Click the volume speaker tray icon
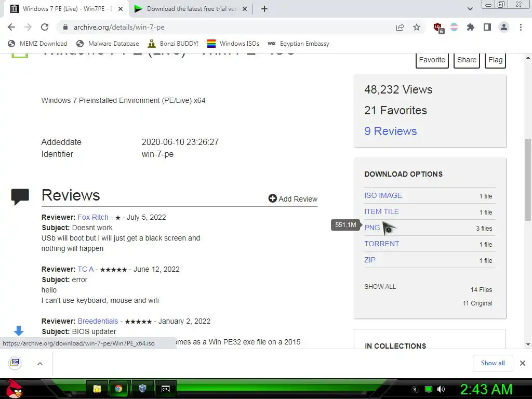The image size is (532, 399). pyautogui.click(x=441, y=389)
